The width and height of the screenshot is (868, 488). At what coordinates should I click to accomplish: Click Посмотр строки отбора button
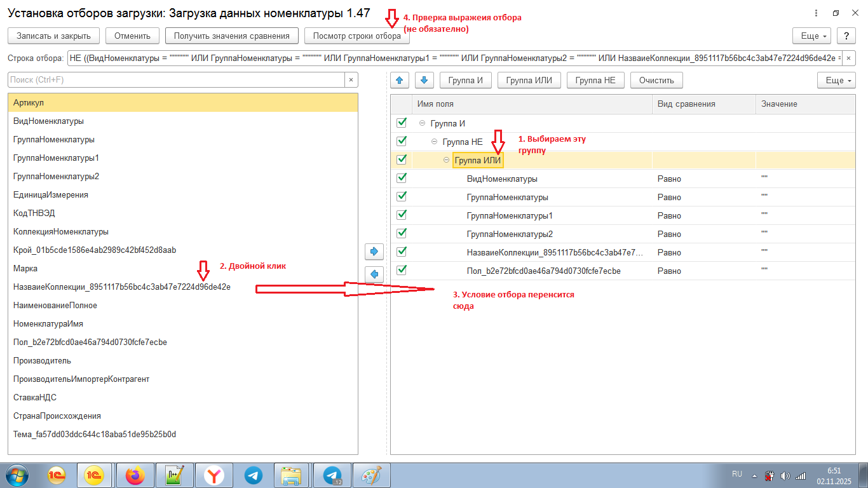357,36
